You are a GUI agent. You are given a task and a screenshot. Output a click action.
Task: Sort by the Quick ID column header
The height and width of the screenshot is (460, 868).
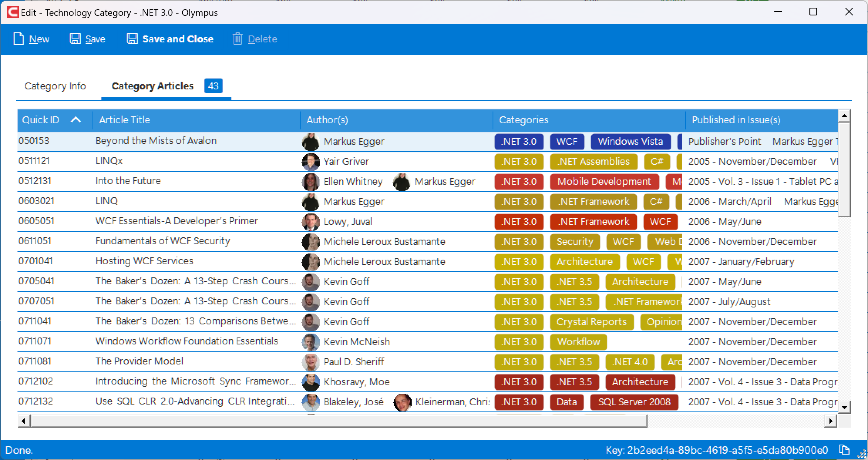tap(55, 120)
